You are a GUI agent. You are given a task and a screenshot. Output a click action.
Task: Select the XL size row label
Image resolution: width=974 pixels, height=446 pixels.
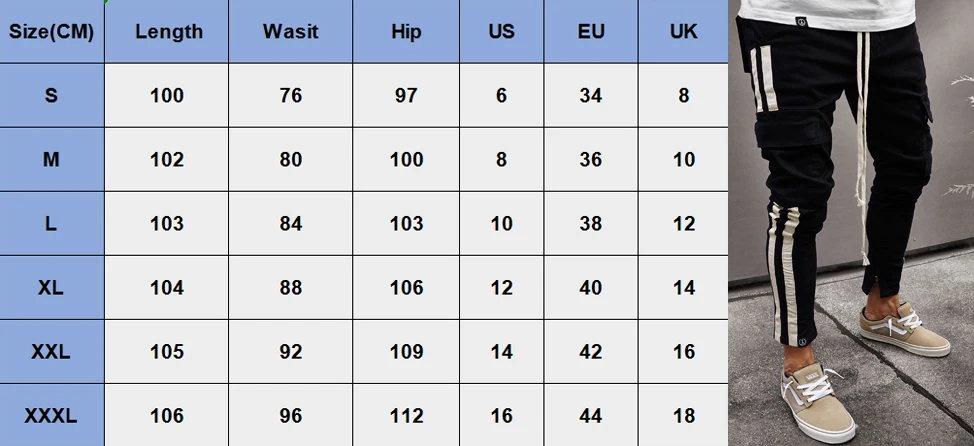coord(52,288)
